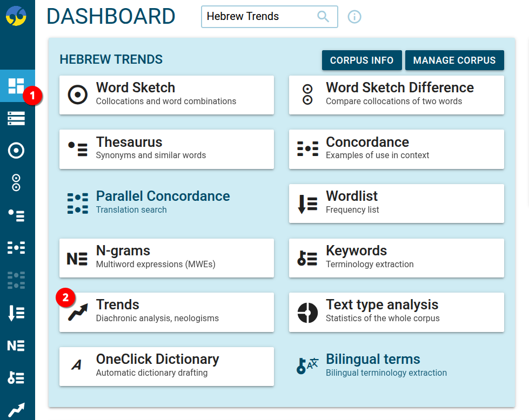529x420 pixels.
Task: Click the grayed Parallel Concordance sidebar icon
Action: pos(17,280)
